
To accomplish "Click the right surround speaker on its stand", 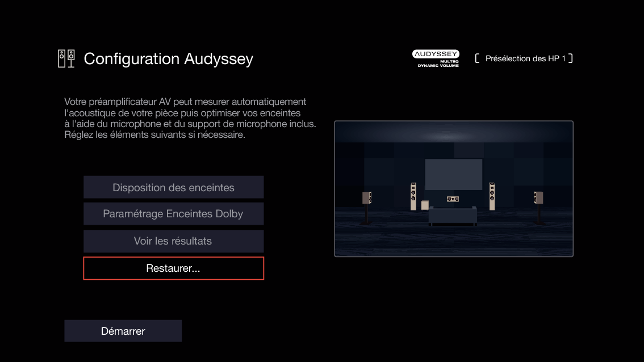I will [538, 197].
